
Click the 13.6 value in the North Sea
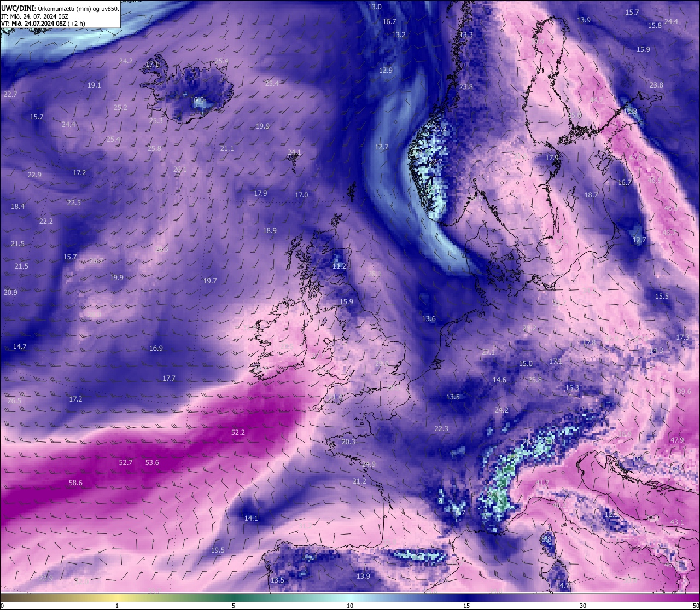[x=429, y=318]
